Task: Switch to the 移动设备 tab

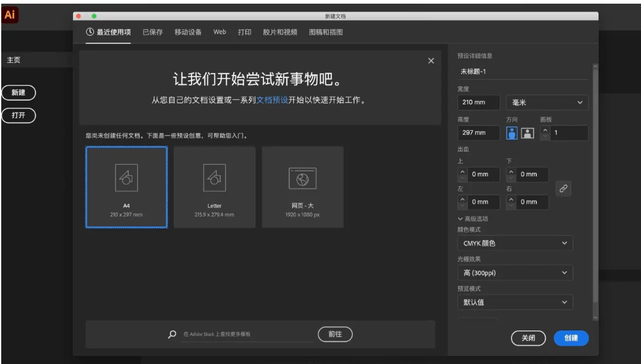Action: 188,32
